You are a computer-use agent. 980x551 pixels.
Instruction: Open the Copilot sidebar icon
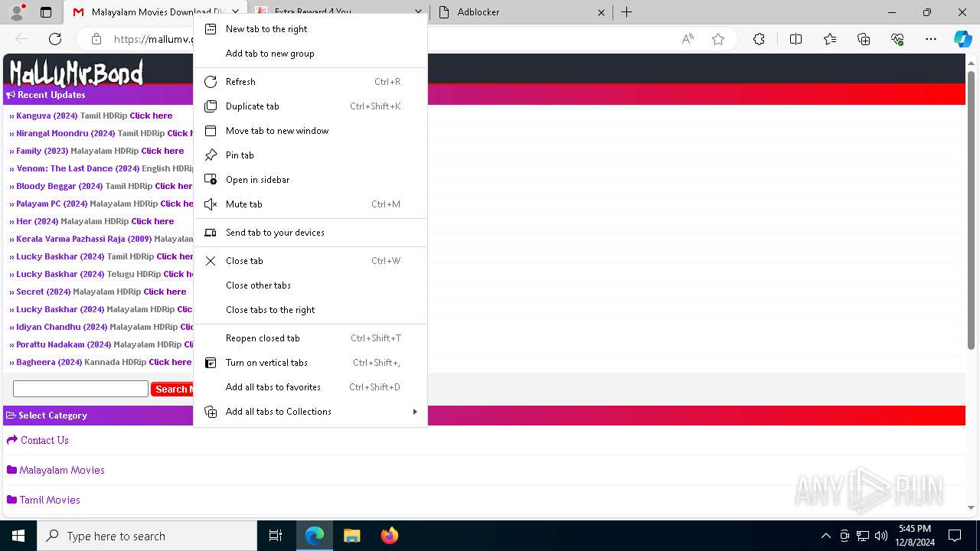click(x=962, y=39)
